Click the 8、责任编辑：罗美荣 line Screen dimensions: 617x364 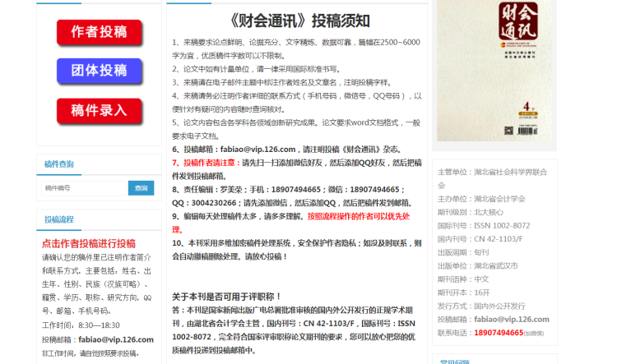(289, 190)
